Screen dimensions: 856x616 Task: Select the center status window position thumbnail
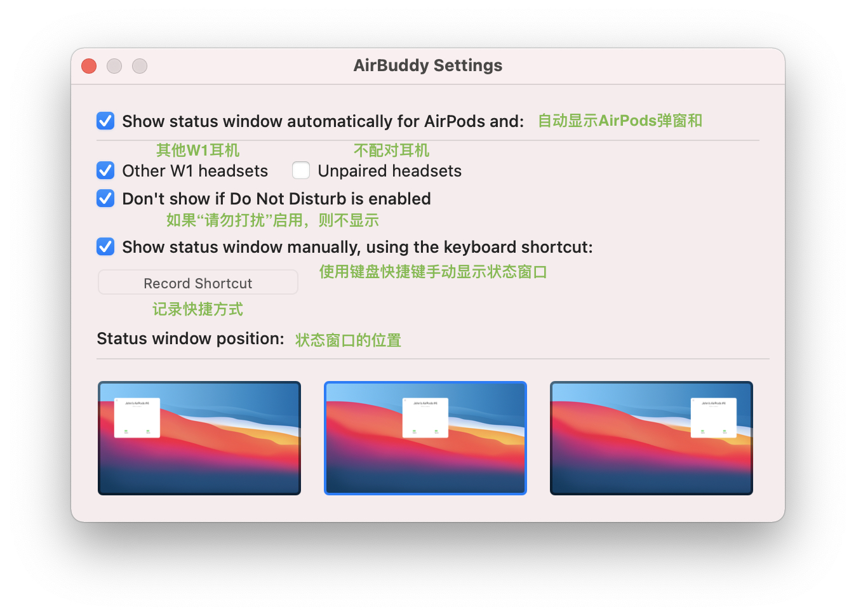point(425,438)
